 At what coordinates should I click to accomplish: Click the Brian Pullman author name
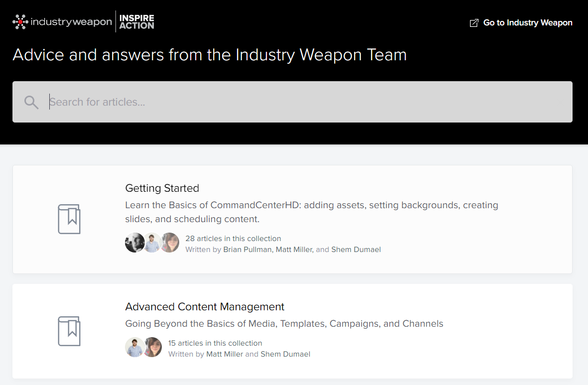pyautogui.click(x=247, y=250)
